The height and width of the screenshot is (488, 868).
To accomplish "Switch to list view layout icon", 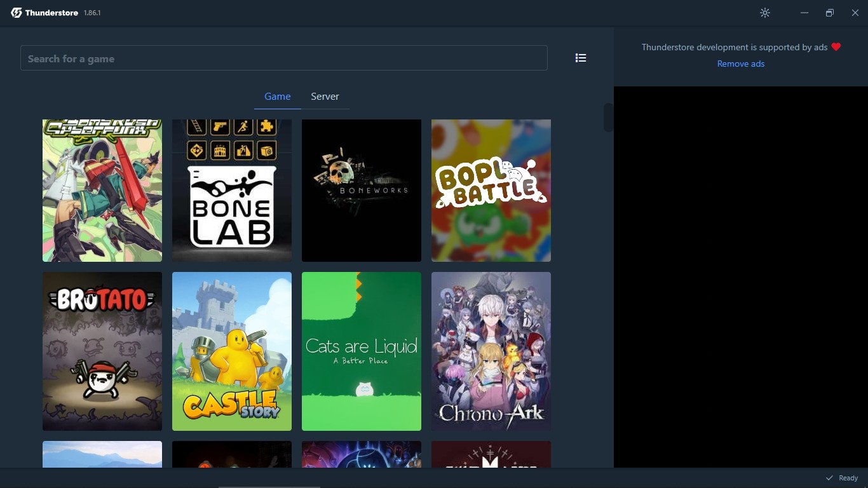I will pyautogui.click(x=580, y=58).
